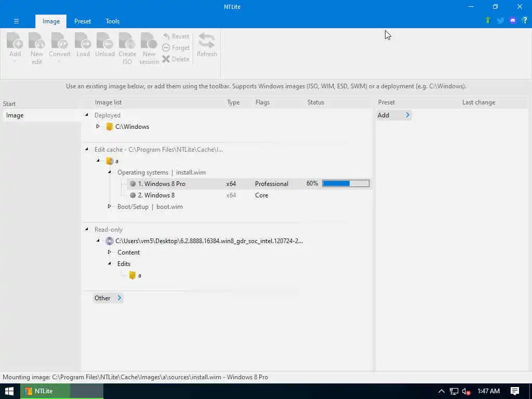Click the Delete toolbar item

pyautogui.click(x=176, y=59)
